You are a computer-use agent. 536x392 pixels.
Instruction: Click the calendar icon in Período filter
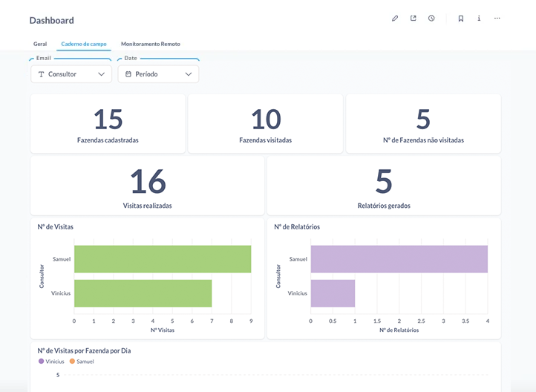[128, 74]
